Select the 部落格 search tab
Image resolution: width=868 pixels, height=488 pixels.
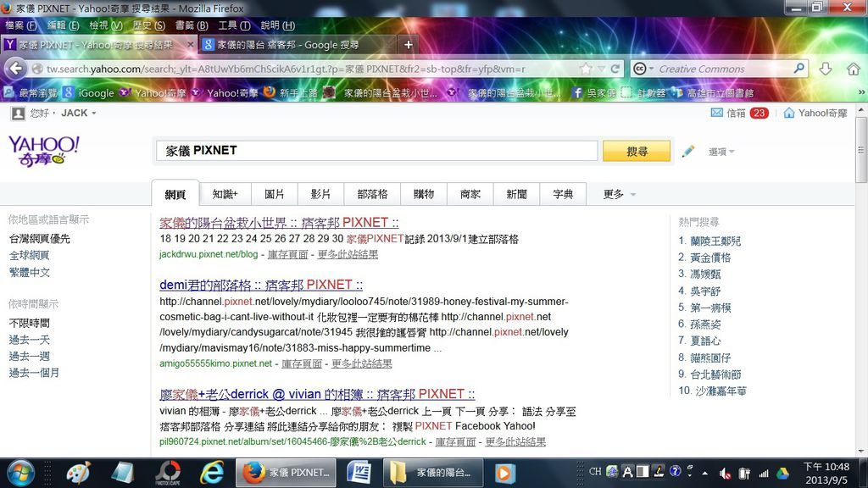(x=373, y=194)
